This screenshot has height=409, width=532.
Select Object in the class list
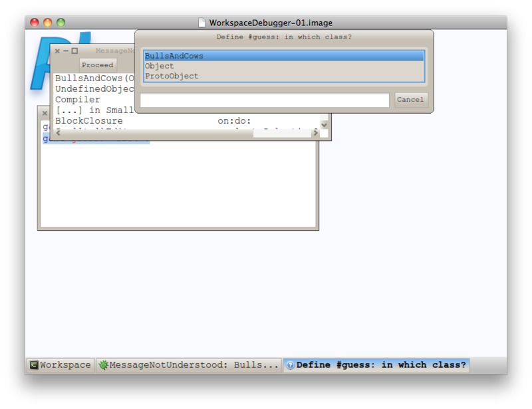[284, 66]
